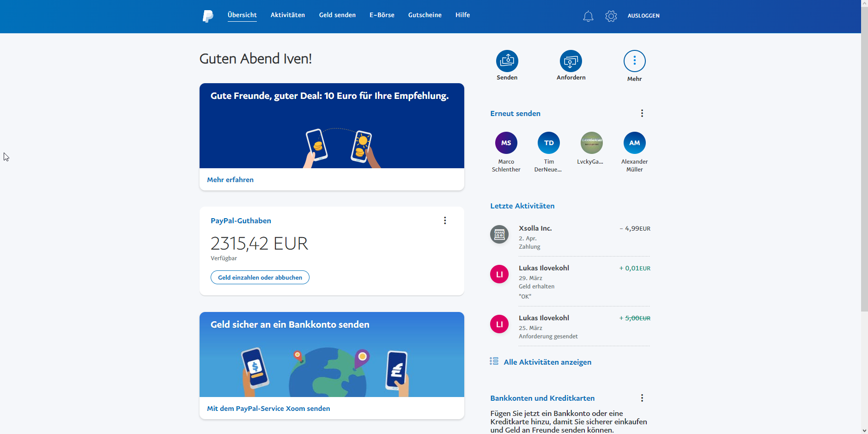This screenshot has width=868, height=434.
Task: Open account settings gear icon
Action: [611, 16]
